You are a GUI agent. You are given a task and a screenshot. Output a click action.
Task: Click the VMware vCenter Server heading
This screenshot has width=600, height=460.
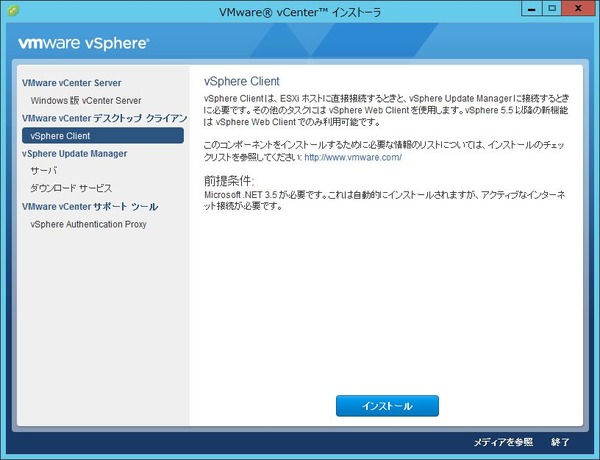point(72,83)
